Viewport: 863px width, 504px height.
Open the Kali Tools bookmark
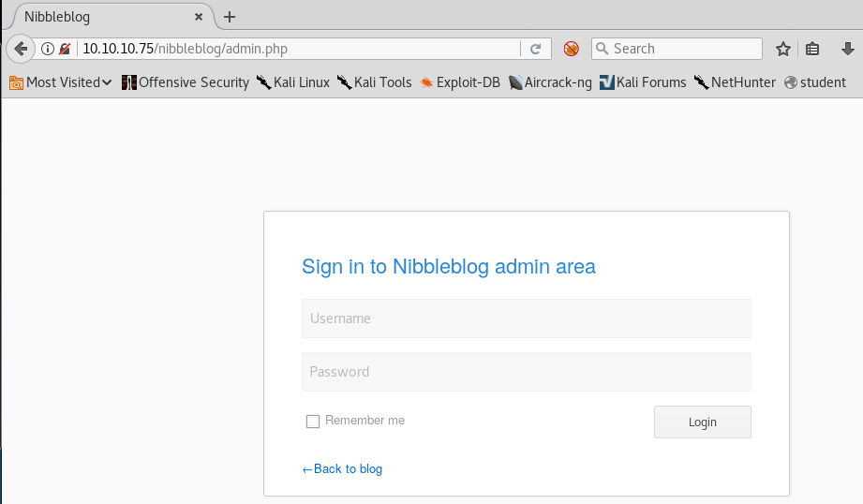374,82
